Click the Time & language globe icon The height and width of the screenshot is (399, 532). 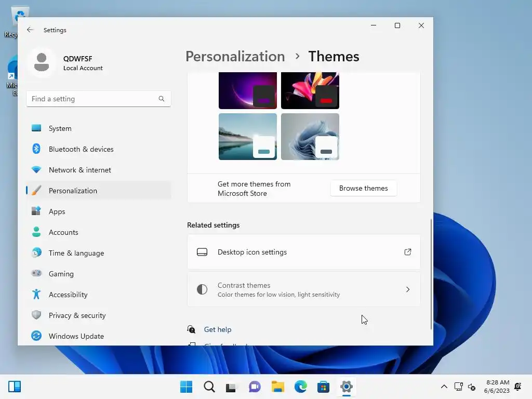(36, 253)
